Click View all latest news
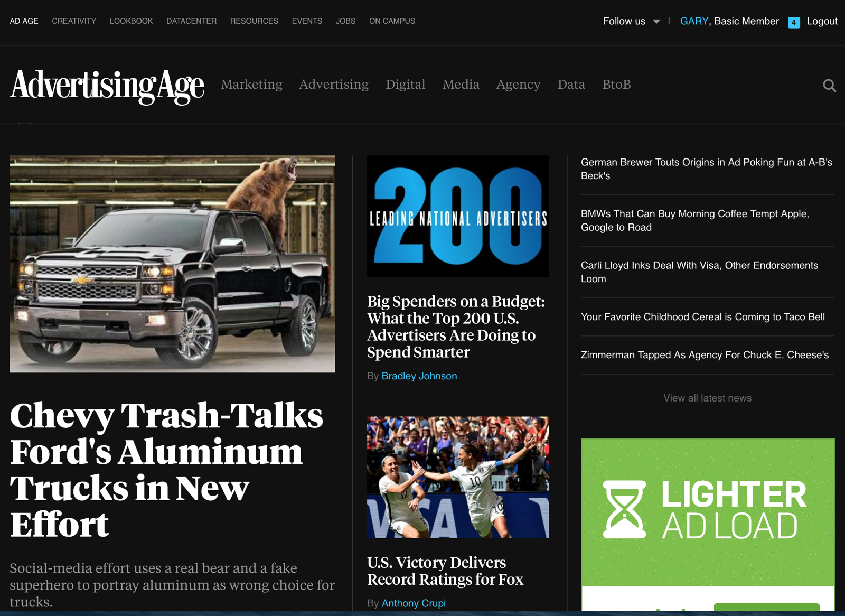The image size is (845, 616). click(708, 398)
